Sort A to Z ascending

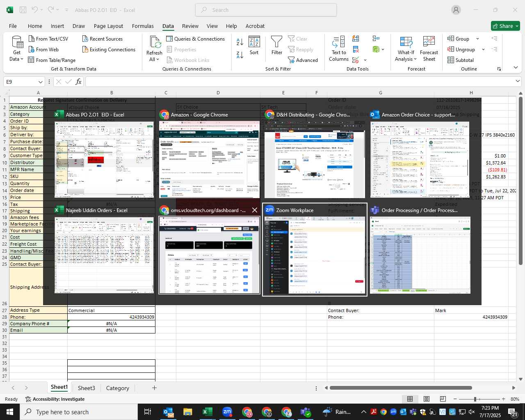point(240,41)
